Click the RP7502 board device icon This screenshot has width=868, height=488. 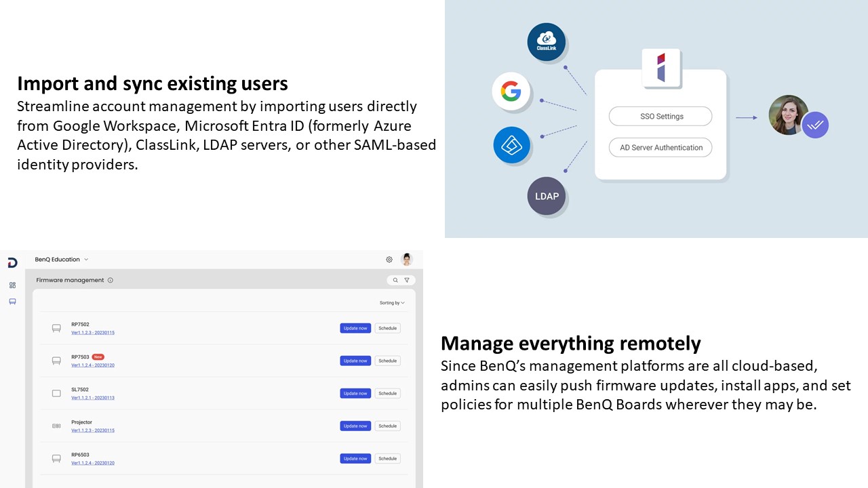(56, 328)
